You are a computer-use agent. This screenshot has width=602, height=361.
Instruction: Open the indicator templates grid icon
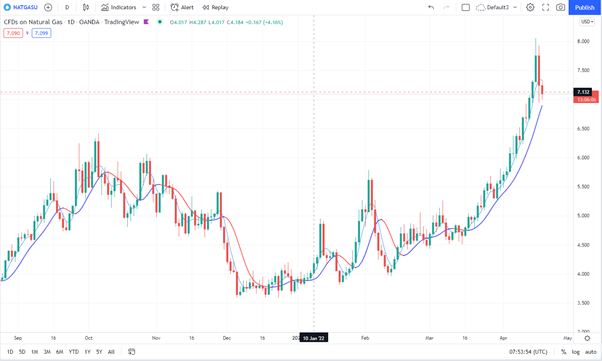tap(155, 7)
